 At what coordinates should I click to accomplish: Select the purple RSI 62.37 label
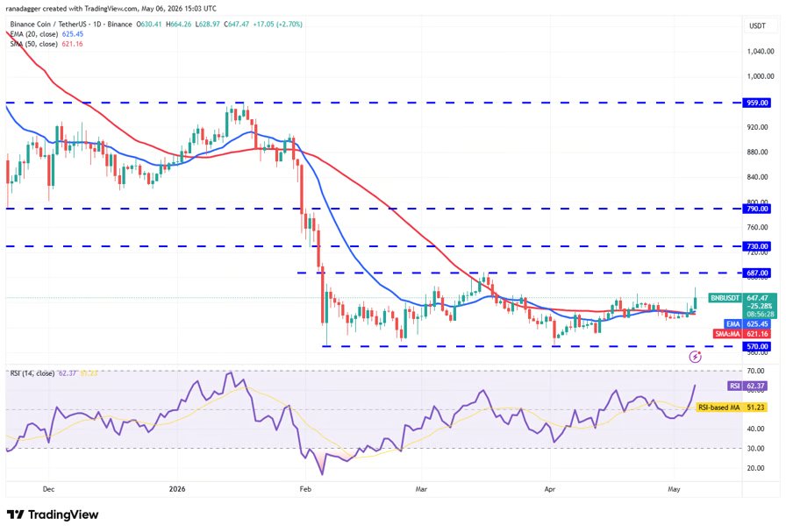[747, 386]
